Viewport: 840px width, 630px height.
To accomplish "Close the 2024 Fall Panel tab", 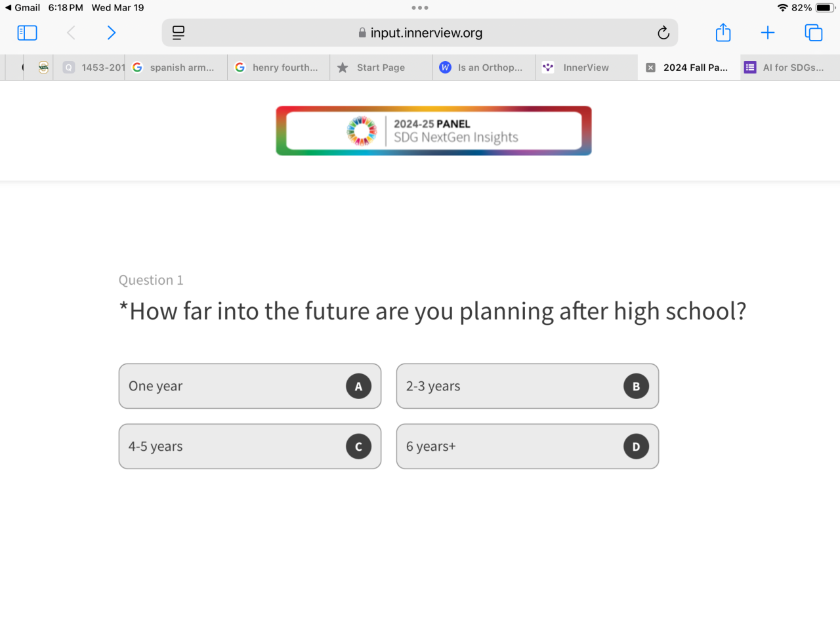I will point(650,68).
